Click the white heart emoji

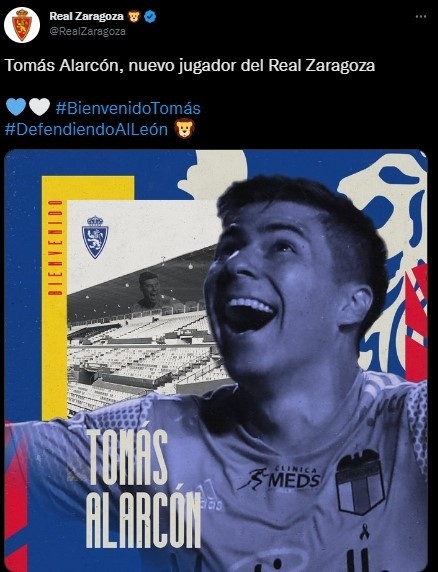(39, 107)
